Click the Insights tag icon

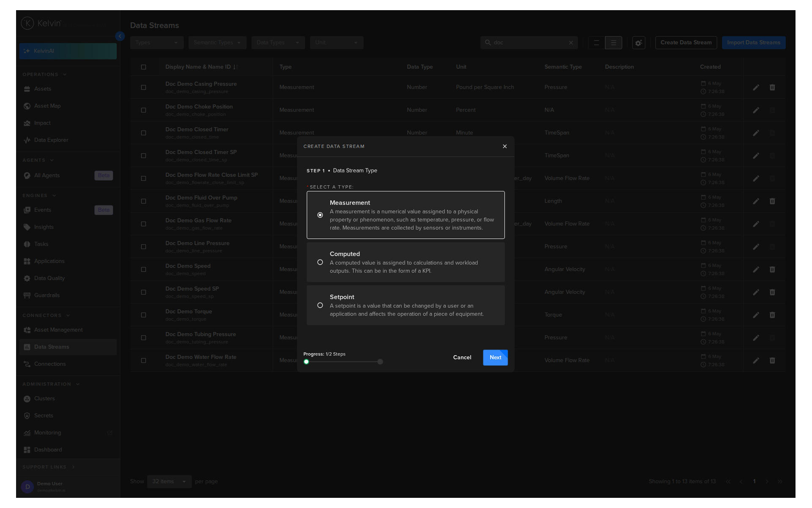(x=27, y=227)
